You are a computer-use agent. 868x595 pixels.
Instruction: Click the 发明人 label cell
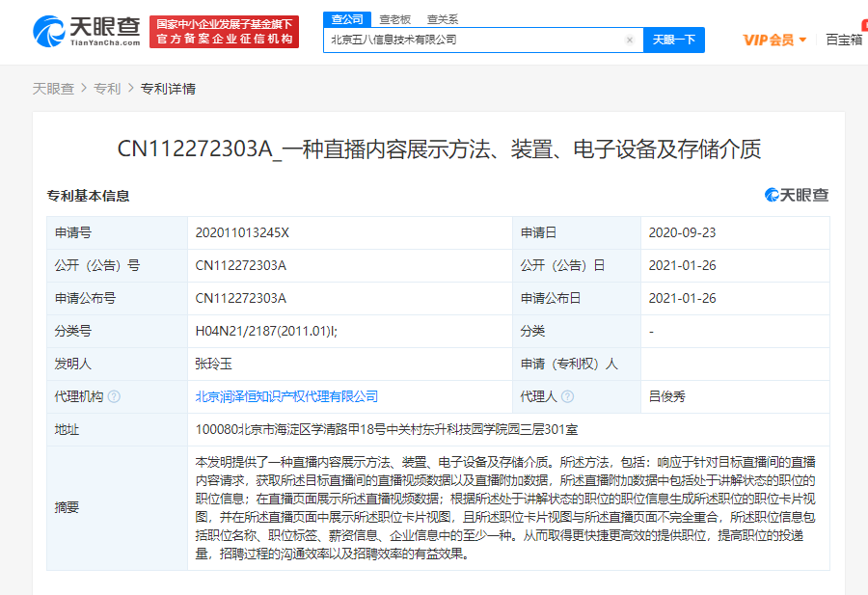coord(118,364)
